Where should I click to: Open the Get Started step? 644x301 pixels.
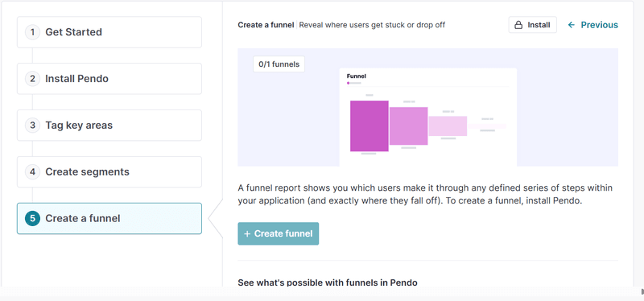click(x=109, y=32)
